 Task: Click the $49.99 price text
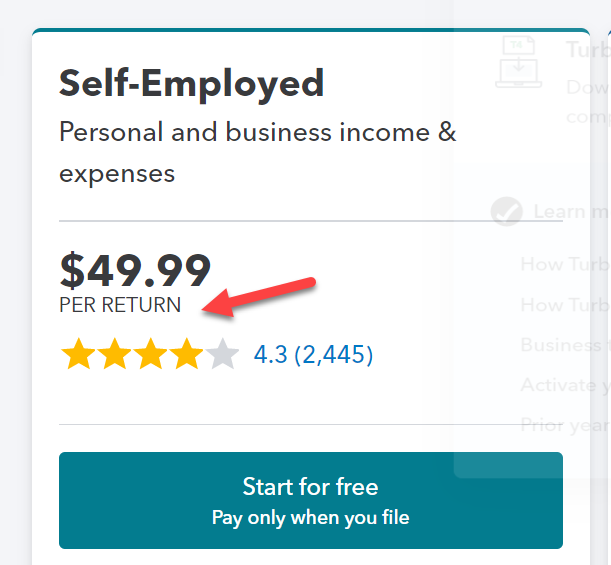click(x=135, y=270)
